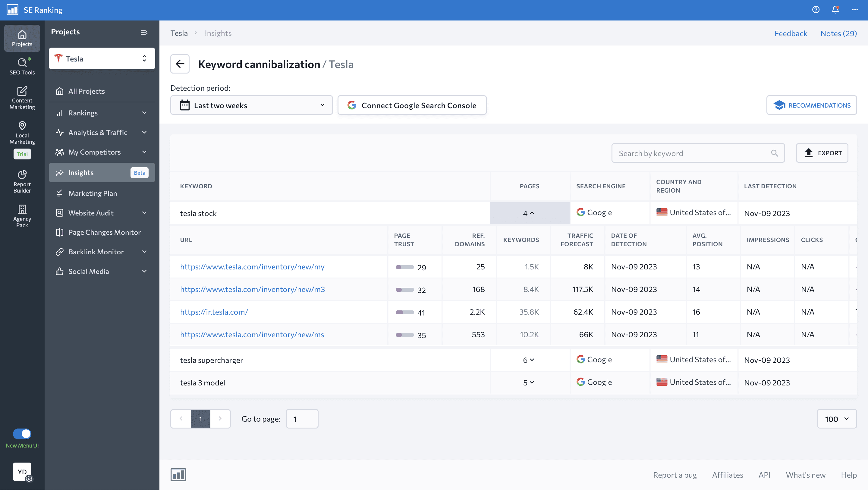Open Help footer link
868x490 pixels.
(848, 475)
